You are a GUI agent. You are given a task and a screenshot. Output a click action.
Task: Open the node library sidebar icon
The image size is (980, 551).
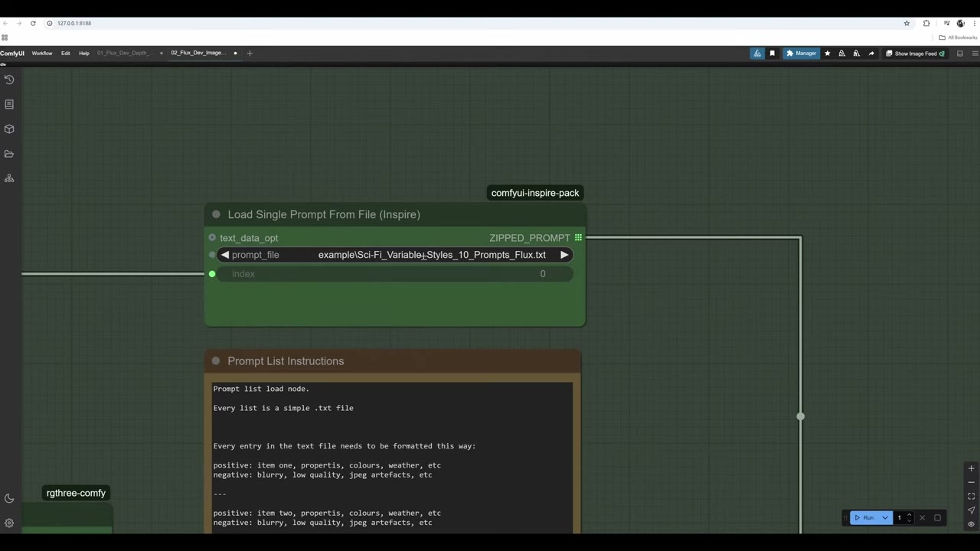click(9, 104)
